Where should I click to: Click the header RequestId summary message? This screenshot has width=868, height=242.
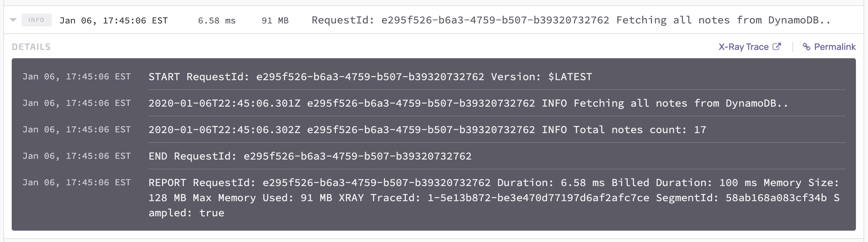coord(571,20)
